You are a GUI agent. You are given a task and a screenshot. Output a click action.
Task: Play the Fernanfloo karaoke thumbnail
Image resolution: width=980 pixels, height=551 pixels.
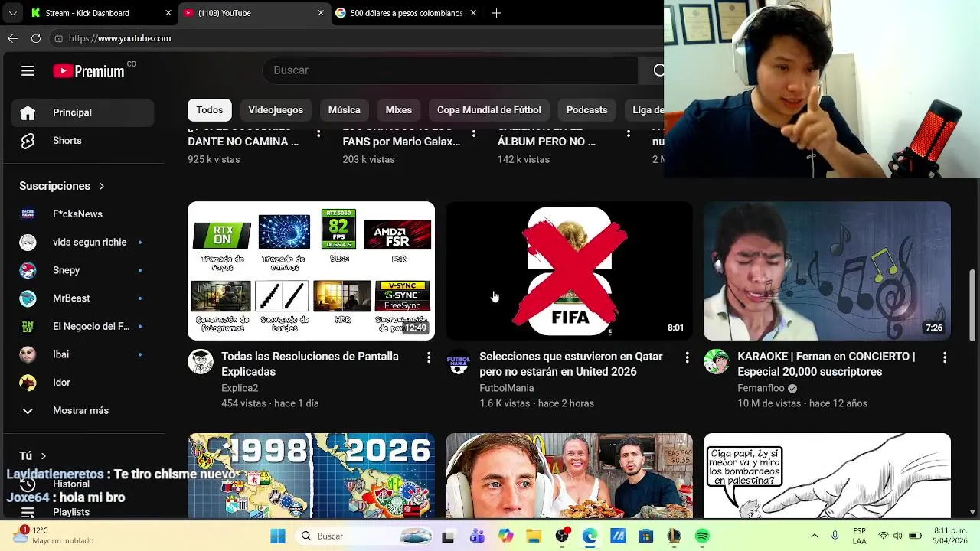[827, 271]
